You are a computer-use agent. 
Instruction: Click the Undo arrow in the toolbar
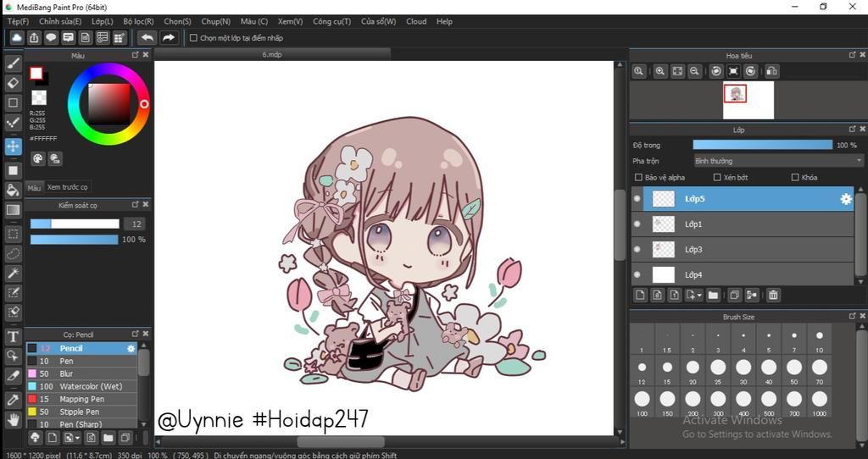pos(147,37)
